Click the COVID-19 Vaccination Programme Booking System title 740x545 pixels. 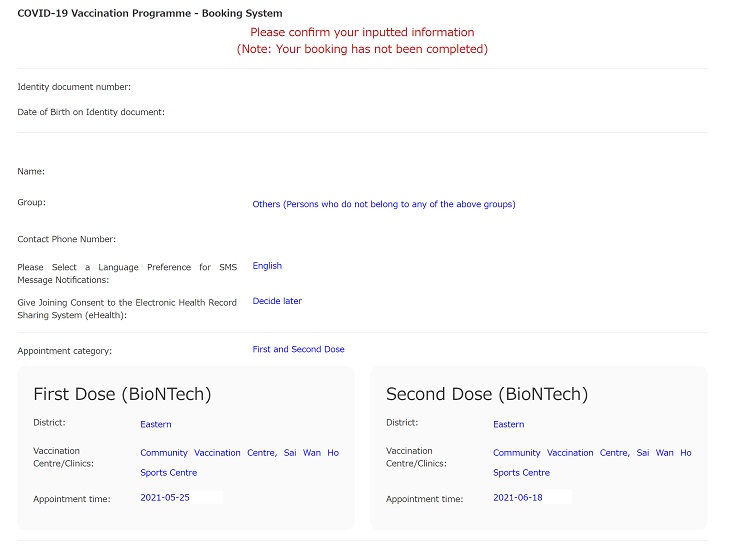click(150, 13)
